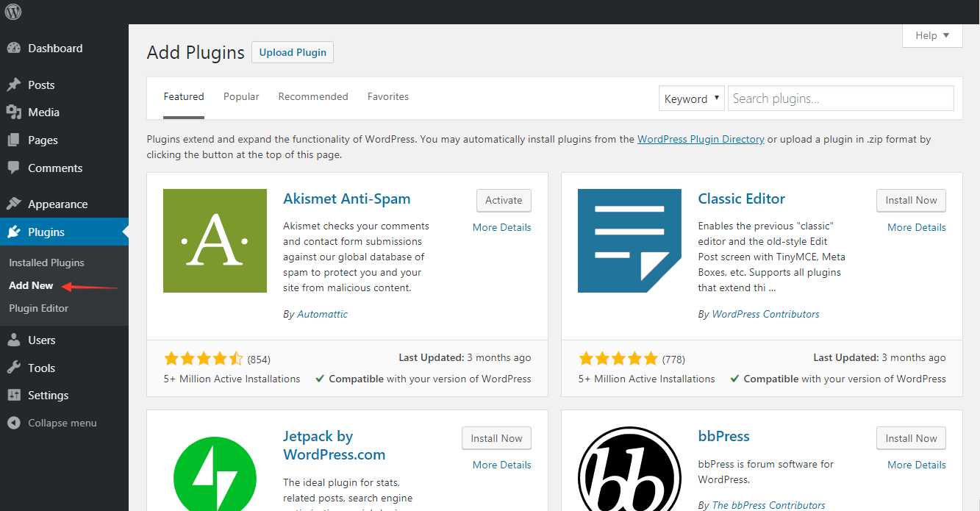Click the Appearance paintbrush icon
This screenshot has height=511, width=980.
pos(13,204)
